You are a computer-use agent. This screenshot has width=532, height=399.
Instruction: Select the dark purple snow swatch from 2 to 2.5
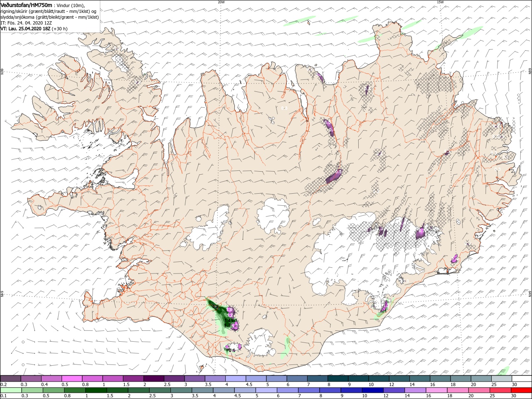(153, 379)
